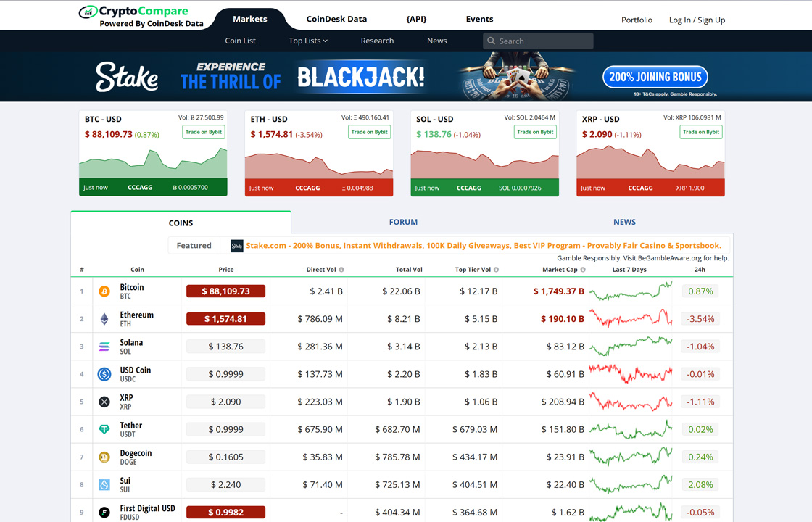Click the Ethereum coin icon

[x=104, y=319]
